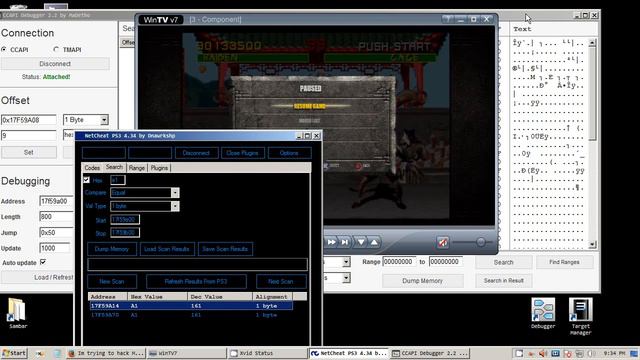Click the NetCheat Stop address field
Viewport: 640px width, 360px height.
[125, 233]
